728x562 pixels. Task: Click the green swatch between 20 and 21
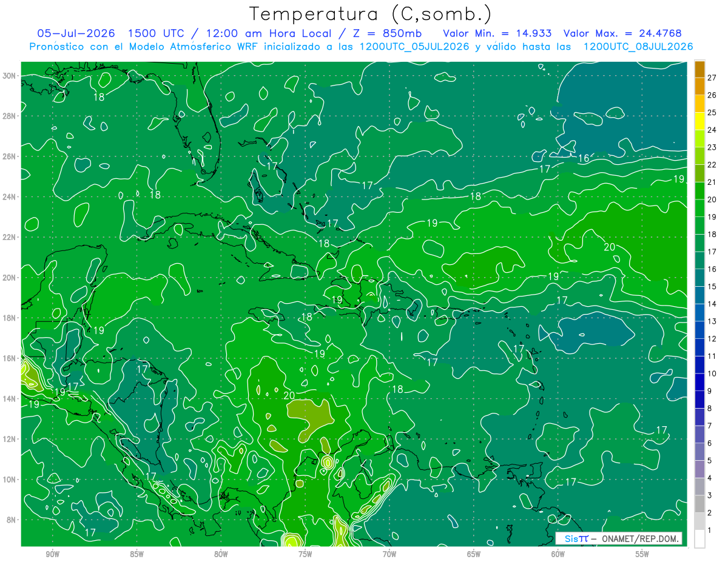(700, 190)
